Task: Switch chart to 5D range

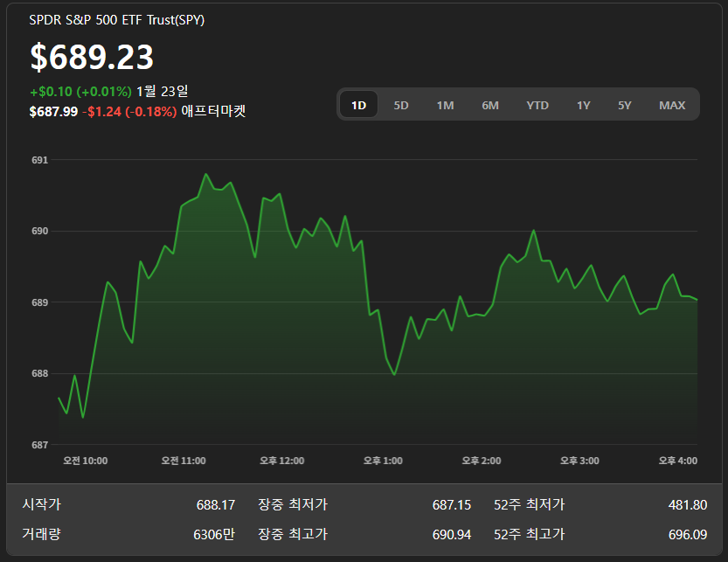Action: click(x=400, y=106)
